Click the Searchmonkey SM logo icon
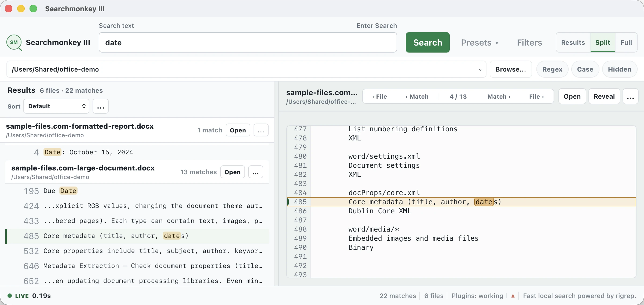Image resolution: width=644 pixels, height=305 pixels. (x=14, y=43)
